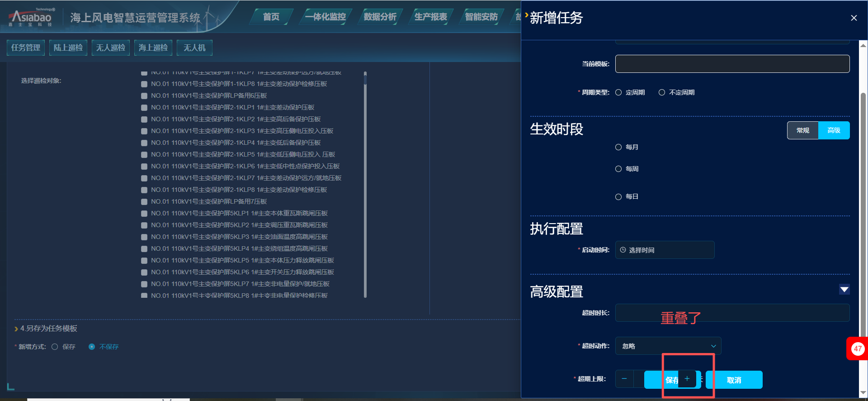Screen dimensions: 868x401
Task: Switch to 高级 mode button
Action: 834,130
